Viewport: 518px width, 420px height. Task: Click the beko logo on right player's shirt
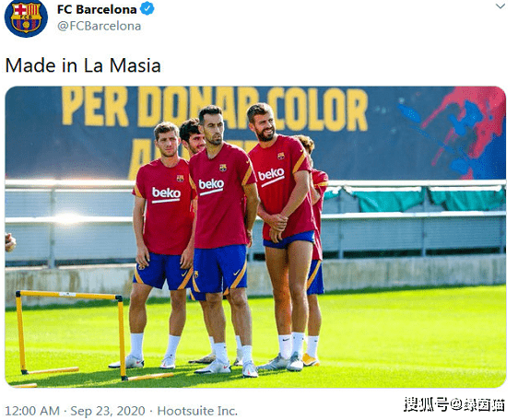pos(271,176)
